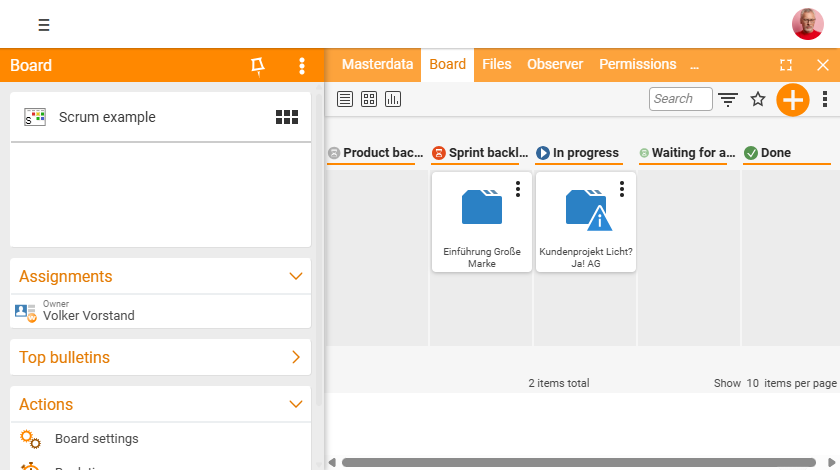Open the hamburger main menu
Image resolution: width=840 pixels, height=470 pixels.
click(x=44, y=25)
